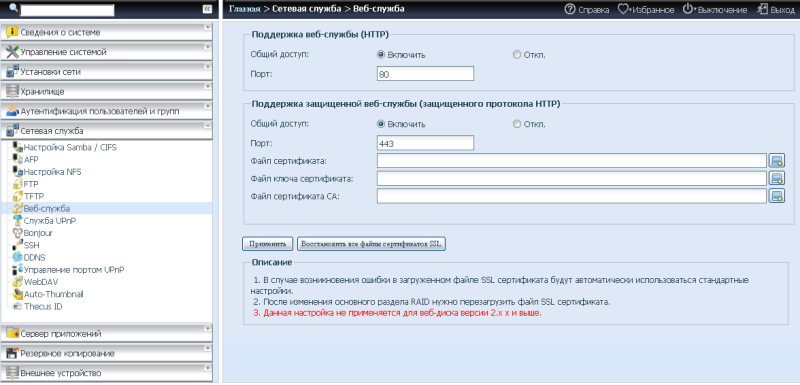Select Откл. radio for secure HTTP
This screenshot has width=800, height=385.
[x=516, y=124]
